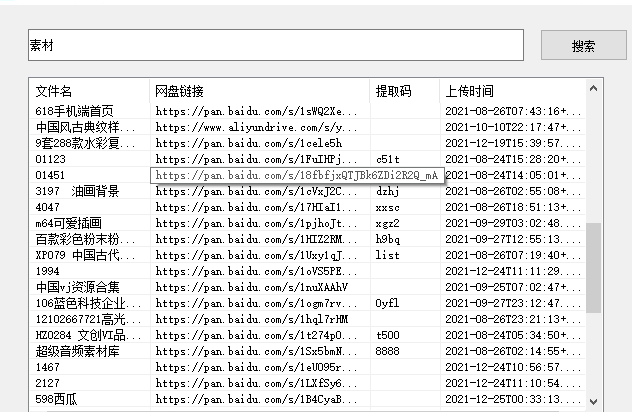Sort by 网盘链接 column header
The width and height of the screenshot is (632, 412).
260,90
